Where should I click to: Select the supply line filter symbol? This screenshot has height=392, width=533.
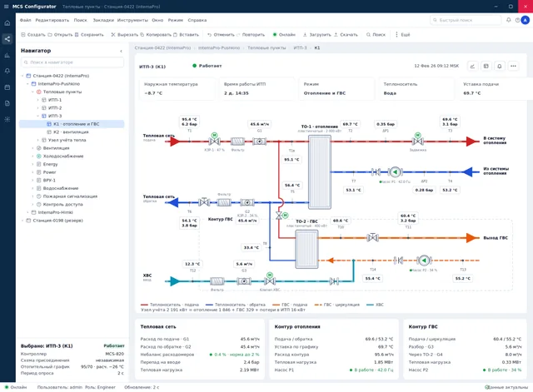tap(237, 141)
